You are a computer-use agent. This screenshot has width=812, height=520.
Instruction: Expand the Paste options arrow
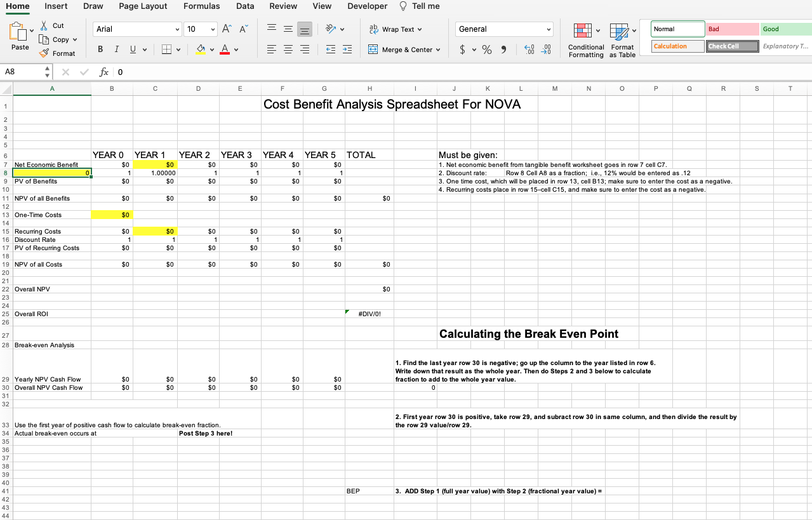click(32, 30)
